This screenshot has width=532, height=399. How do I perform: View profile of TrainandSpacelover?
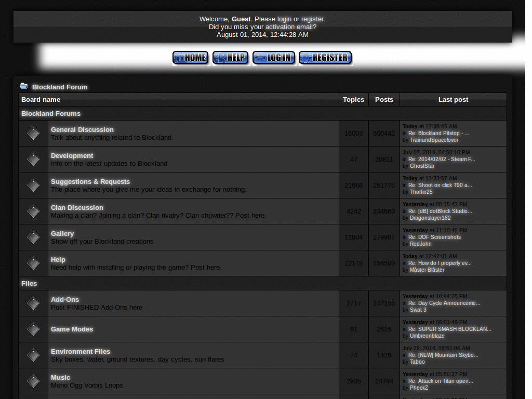(434, 140)
